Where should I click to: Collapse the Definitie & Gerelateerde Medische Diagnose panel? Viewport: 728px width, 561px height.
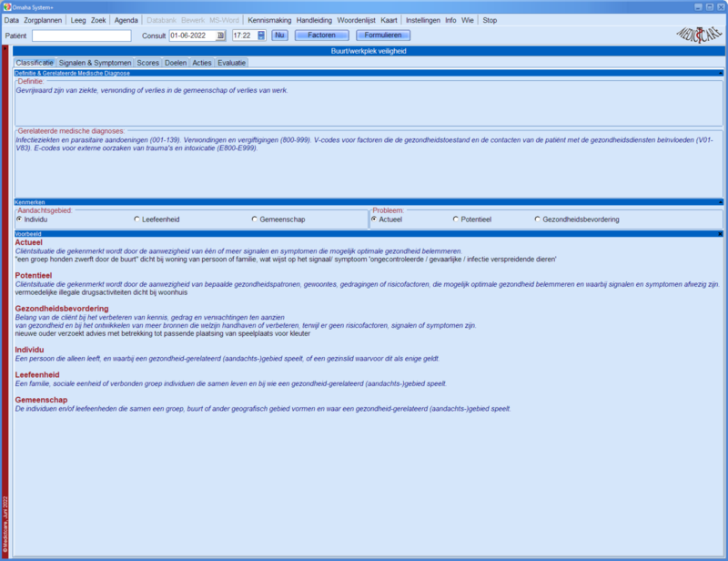coord(721,73)
